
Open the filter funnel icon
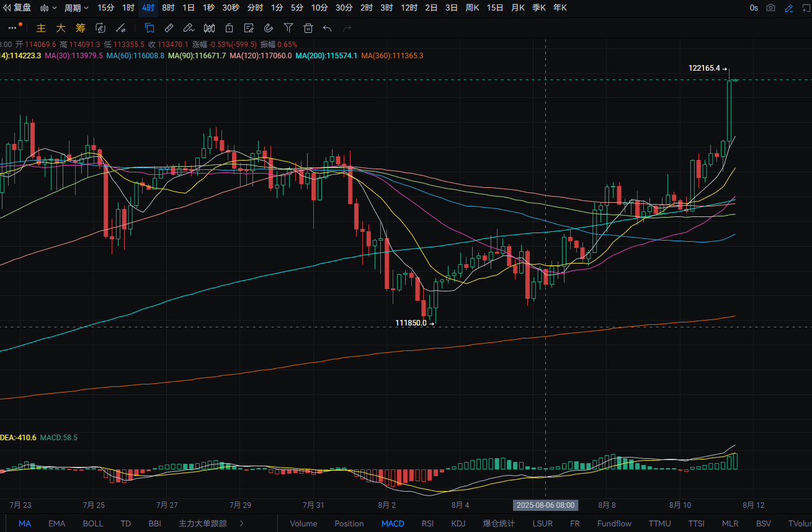point(288,28)
